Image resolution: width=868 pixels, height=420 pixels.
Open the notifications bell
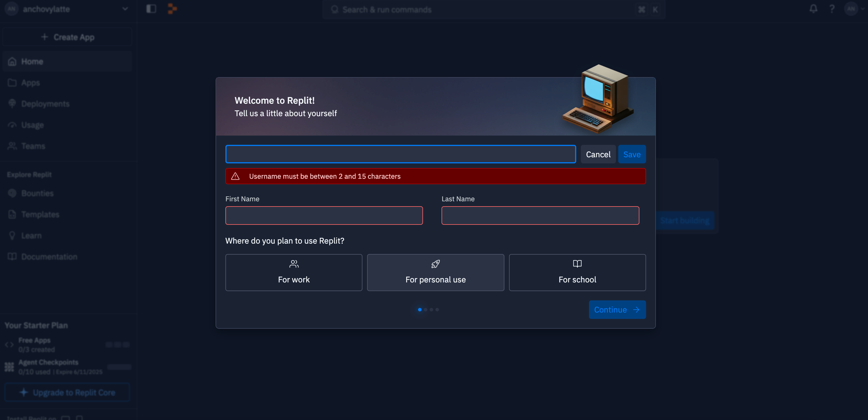[813, 9]
